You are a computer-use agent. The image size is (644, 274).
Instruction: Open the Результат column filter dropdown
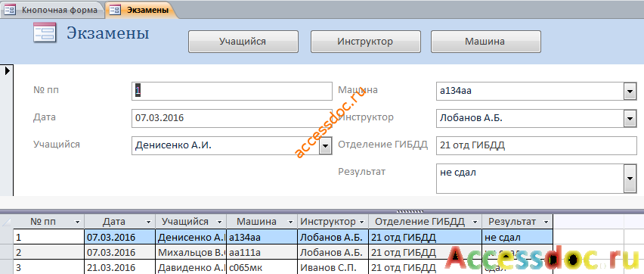tap(546, 223)
